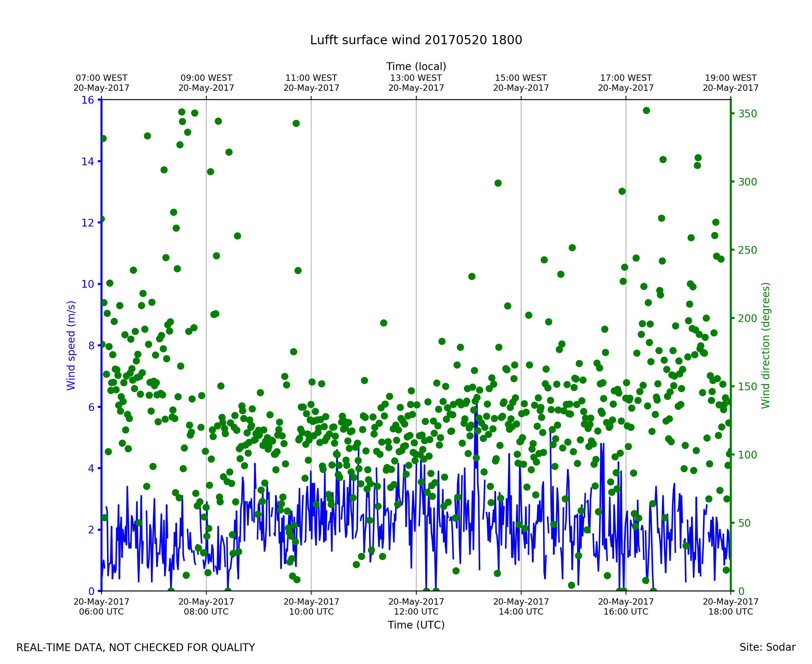
Task: Click the 'Wind direction (degrees)' axis label
Action: click(x=765, y=345)
